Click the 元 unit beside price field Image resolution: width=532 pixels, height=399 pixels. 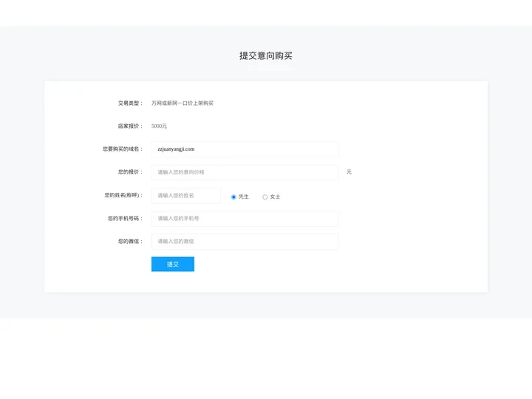(349, 172)
